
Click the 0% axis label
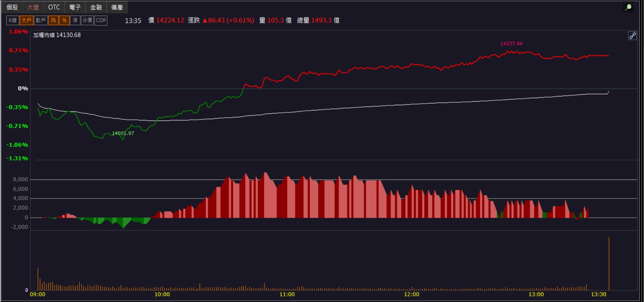tap(23, 89)
